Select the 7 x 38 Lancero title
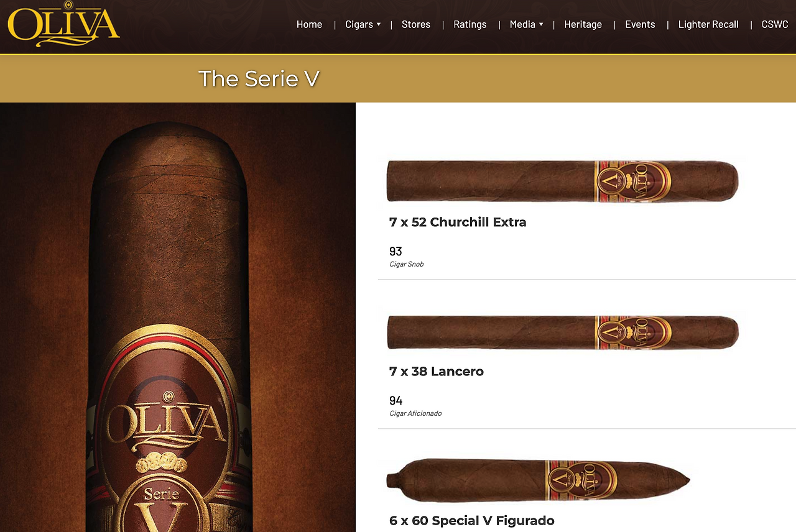 (437, 371)
